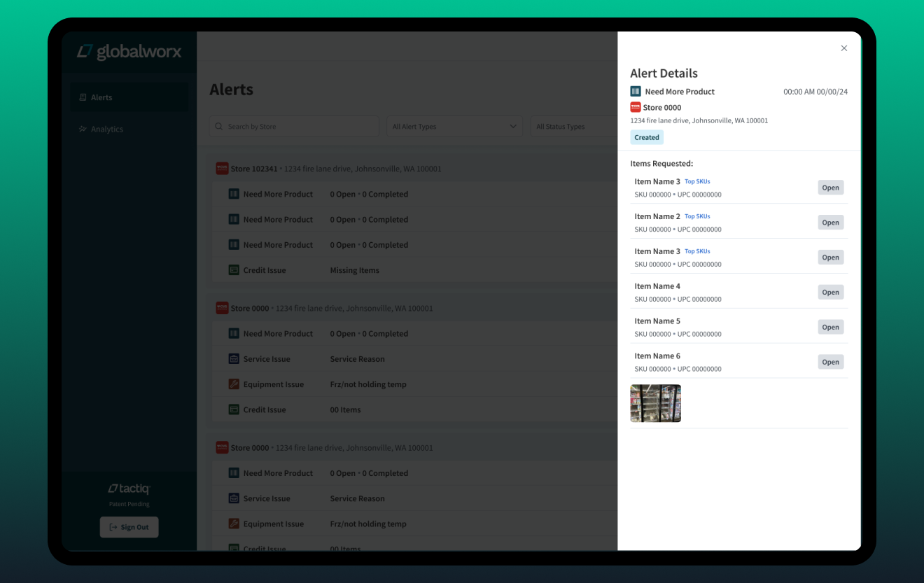
Task: Click the Open button for Item Name 4
Action: pyautogui.click(x=830, y=293)
